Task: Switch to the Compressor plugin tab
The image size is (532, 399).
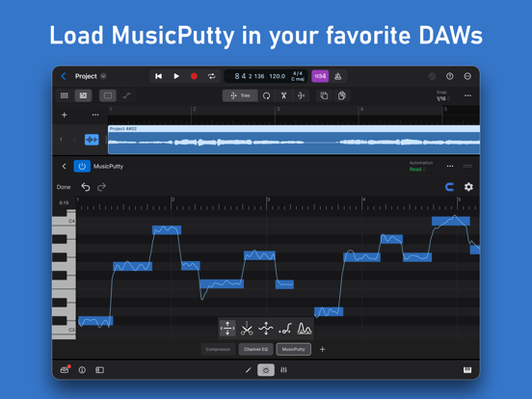Action: tap(218, 349)
